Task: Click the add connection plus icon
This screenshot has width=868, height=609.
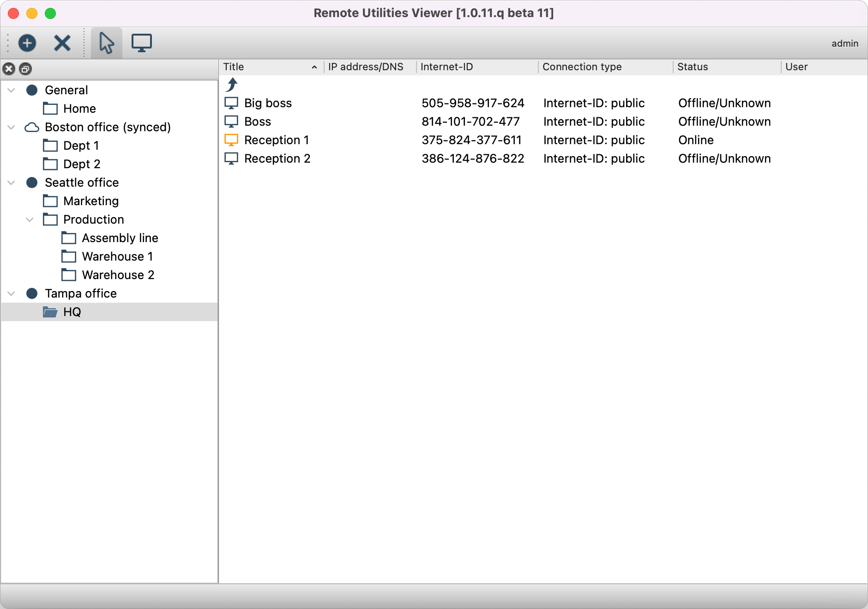Action: pos(27,43)
